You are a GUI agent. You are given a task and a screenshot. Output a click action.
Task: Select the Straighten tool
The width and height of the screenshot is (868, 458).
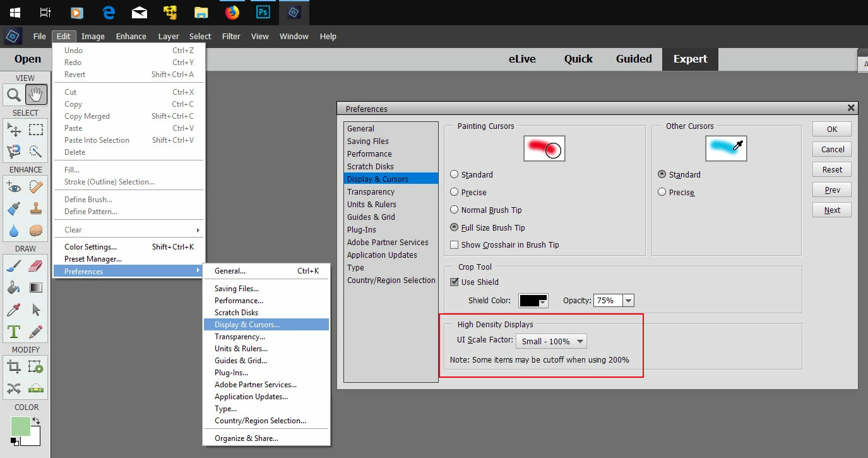click(36, 389)
